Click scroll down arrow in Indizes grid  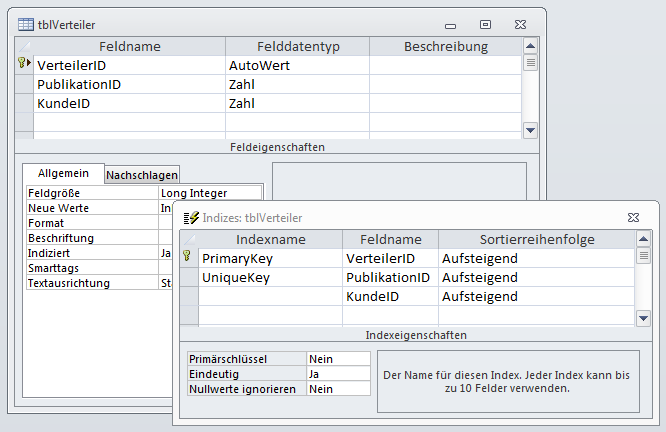[643, 318]
